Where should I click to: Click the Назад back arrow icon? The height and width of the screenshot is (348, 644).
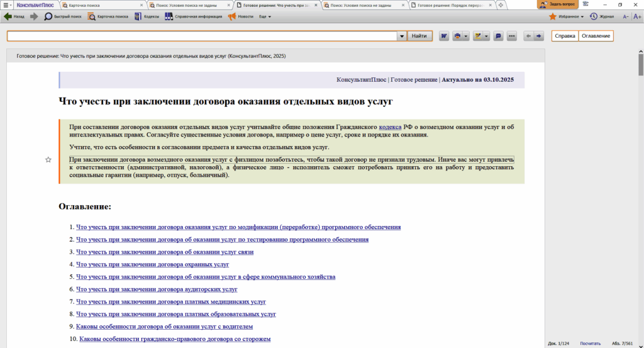click(x=8, y=16)
